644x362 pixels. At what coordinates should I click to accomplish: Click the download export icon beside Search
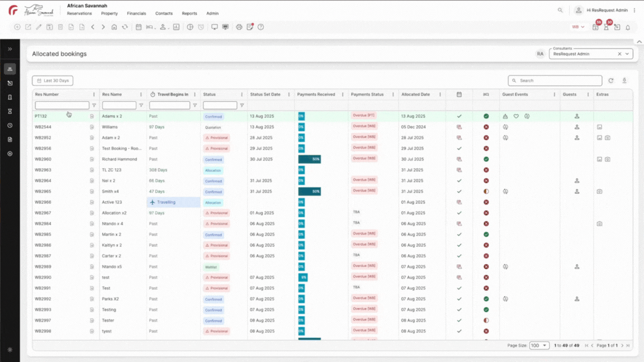coord(624,81)
